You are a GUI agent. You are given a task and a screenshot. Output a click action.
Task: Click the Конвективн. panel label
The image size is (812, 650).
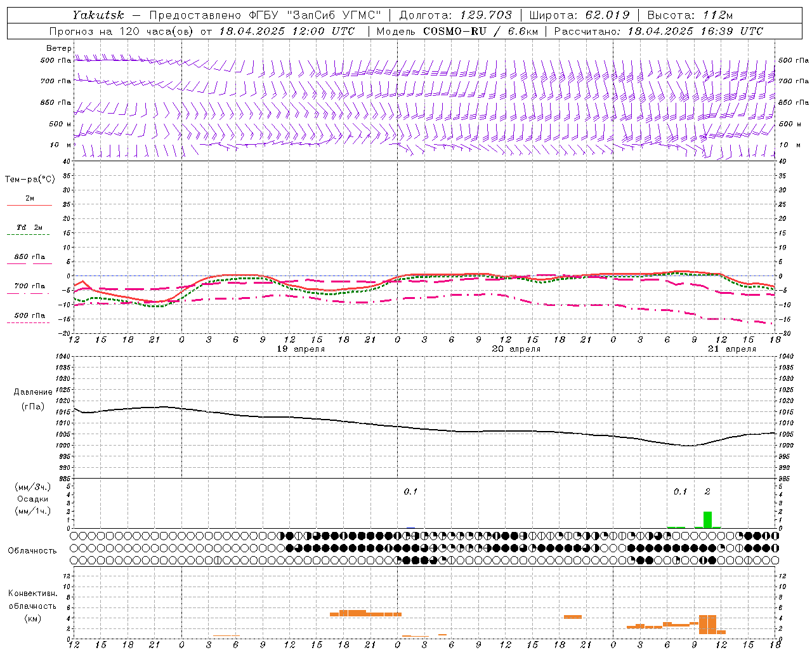(x=32, y=594)
